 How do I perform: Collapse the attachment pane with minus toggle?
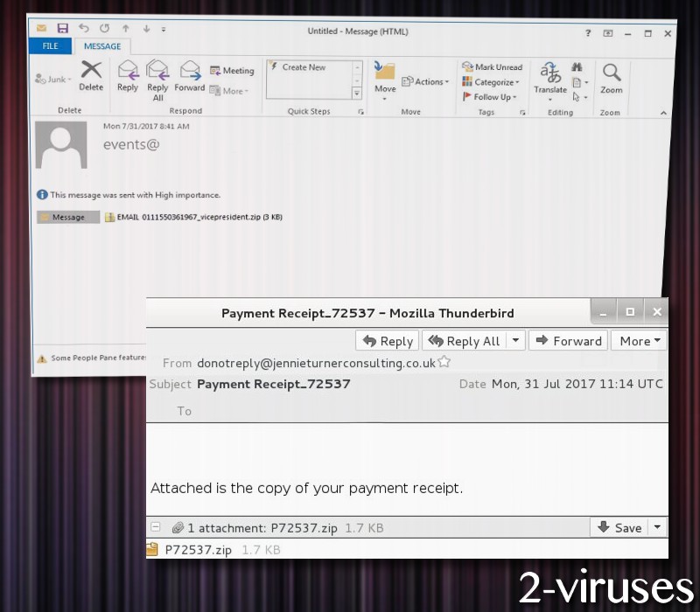pyautogui.click(x=156, y=527)
